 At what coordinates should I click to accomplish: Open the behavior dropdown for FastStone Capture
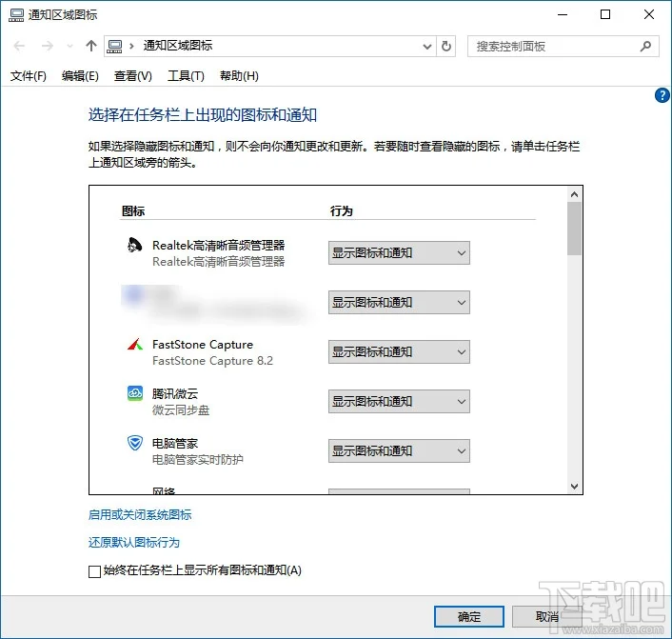point(399,352)
